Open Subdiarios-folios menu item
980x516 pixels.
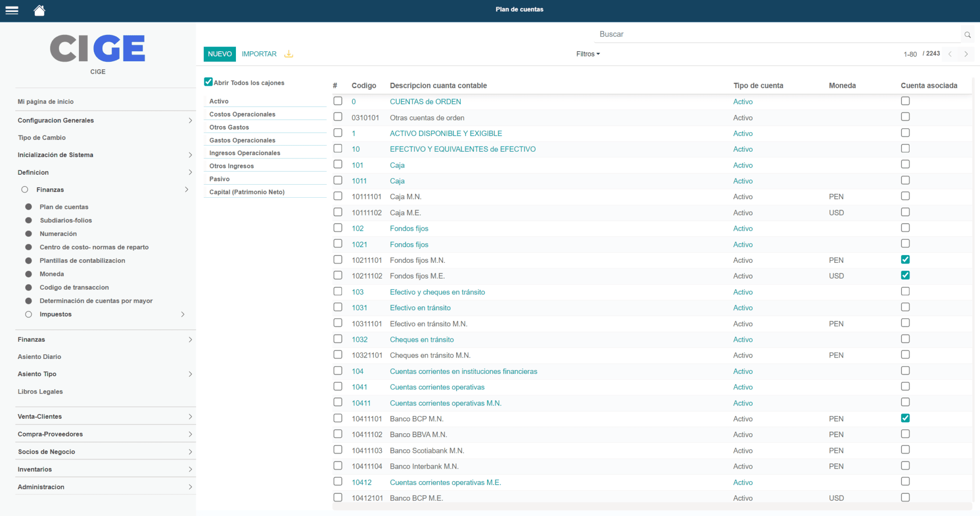pyautogui.click(x=66, y=220)
